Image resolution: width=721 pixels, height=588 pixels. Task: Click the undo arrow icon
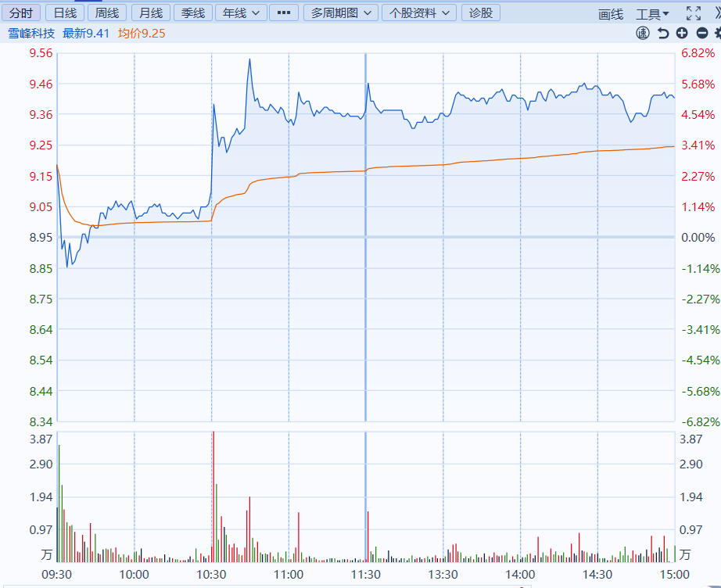(x=663, y=33)
